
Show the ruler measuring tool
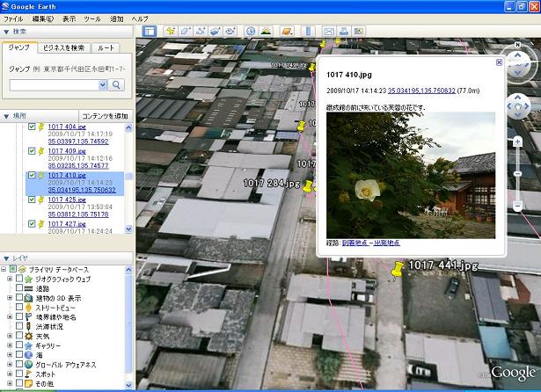pyautogui.click(x=308, y=32)
